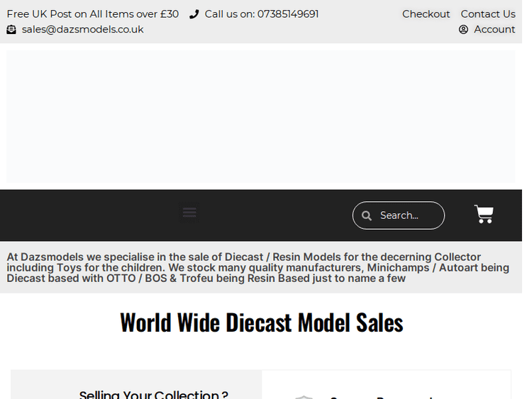Click the phone handset icon
532x399 pixels.
pyautogui.click(x=194, y=14)
